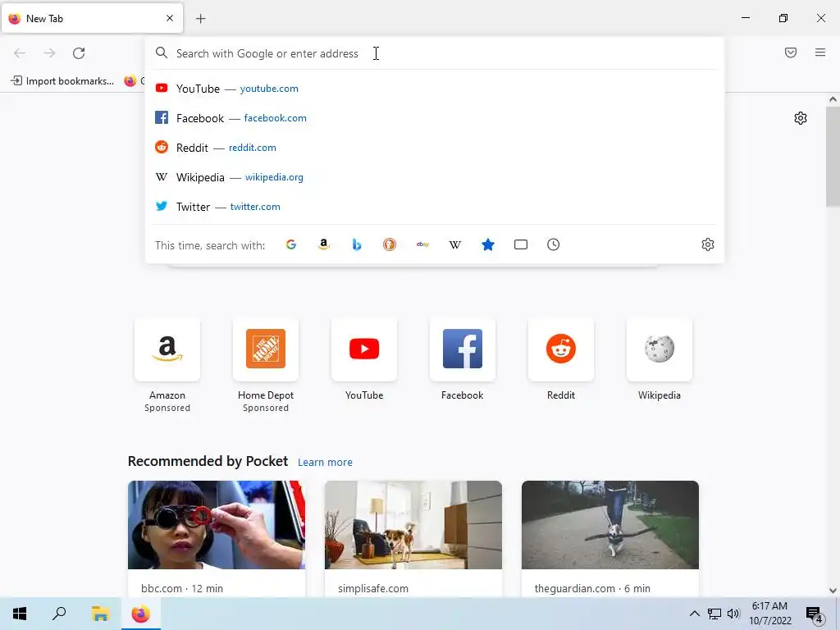
Task: Open search settings gear in address dropdown
Action: point(708,244)
